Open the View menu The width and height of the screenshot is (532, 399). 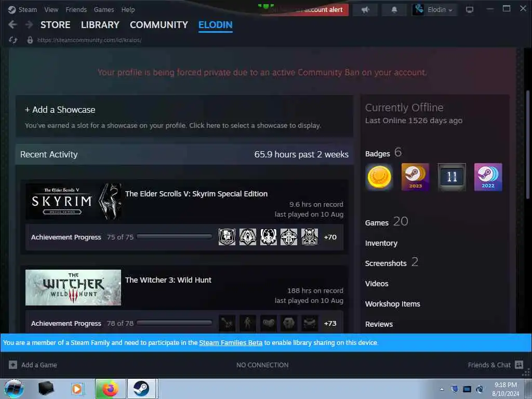[x=51, y=9]
